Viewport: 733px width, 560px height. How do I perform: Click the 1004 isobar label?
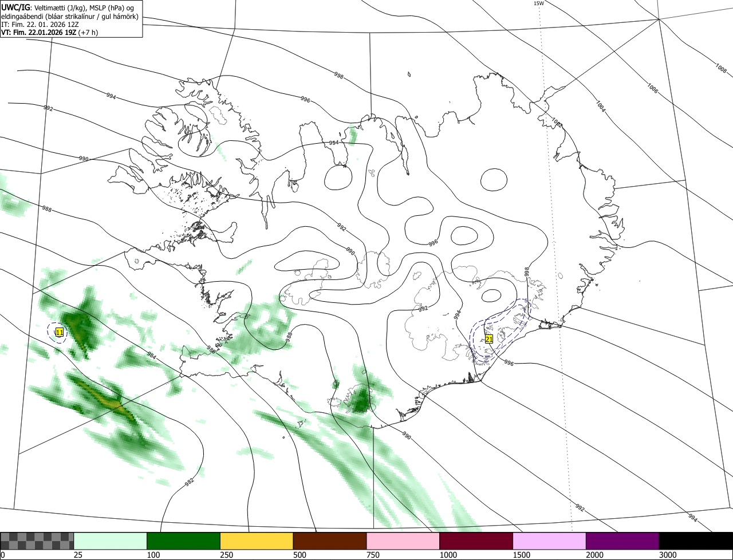tap(600, 107)
